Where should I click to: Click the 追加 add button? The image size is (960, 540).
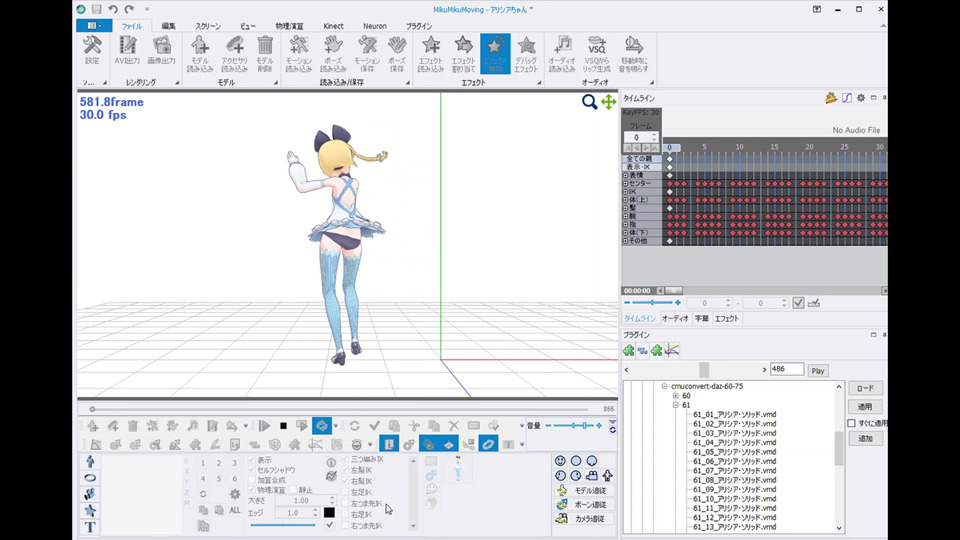[x=865, y=438]
